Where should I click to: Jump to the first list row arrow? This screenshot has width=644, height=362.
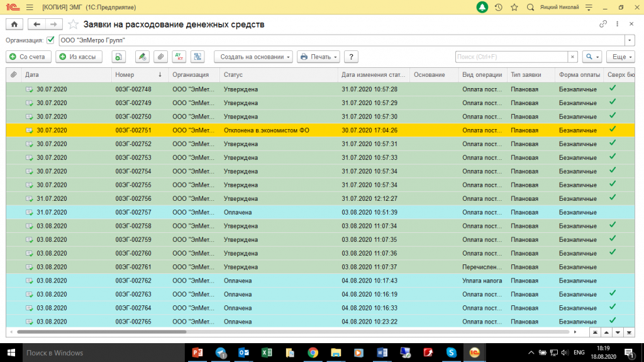595,332
